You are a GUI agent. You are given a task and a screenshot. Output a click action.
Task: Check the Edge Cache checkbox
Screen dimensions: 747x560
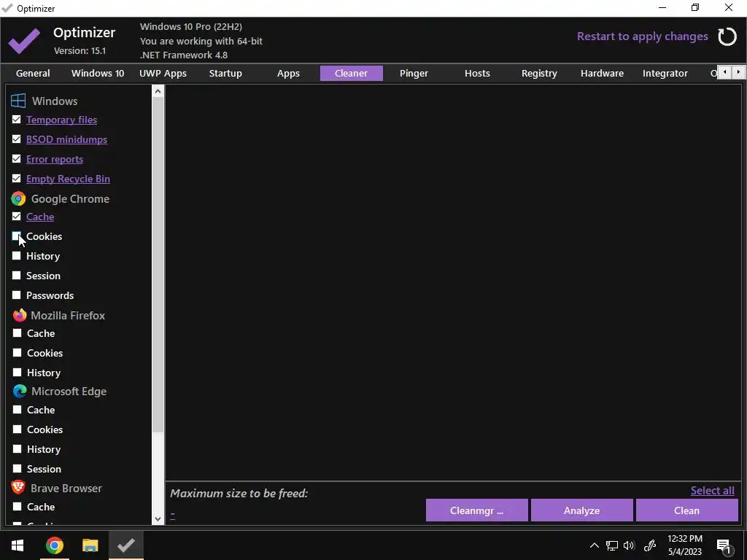18,410
